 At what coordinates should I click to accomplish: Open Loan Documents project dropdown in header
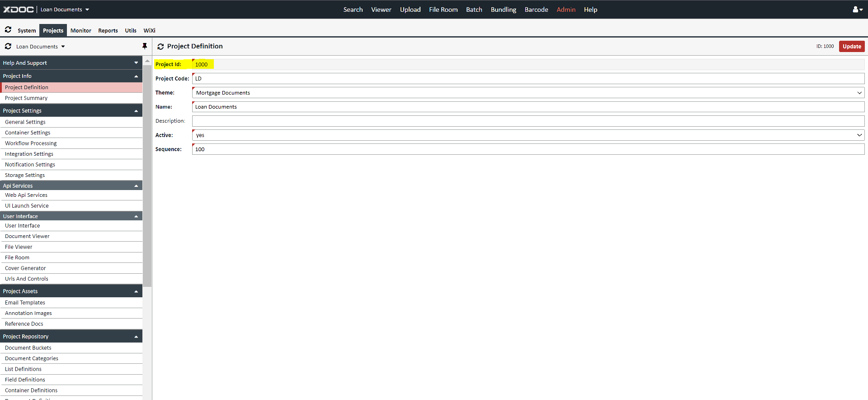point(65,10)
